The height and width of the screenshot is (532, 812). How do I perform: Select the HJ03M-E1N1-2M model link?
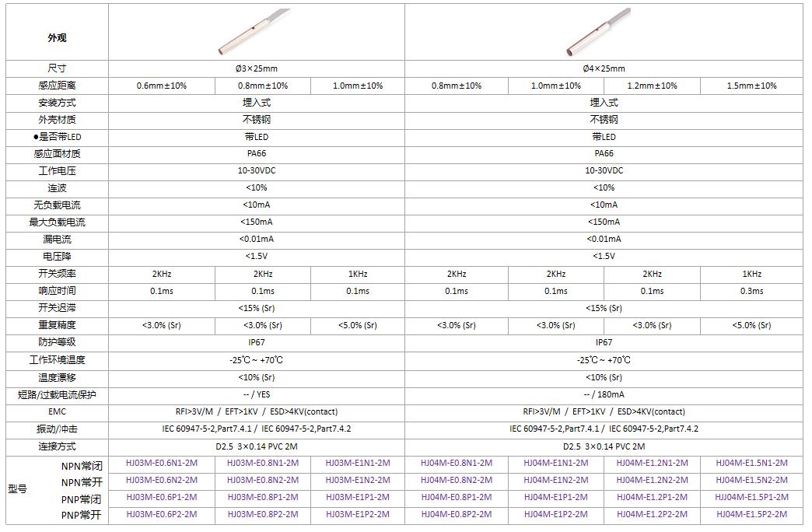click(x=358, y=463)
